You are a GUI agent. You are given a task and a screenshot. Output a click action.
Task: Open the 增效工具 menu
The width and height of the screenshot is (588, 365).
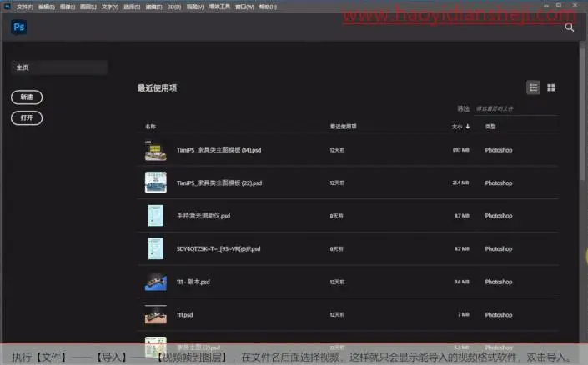pos(219,7)
